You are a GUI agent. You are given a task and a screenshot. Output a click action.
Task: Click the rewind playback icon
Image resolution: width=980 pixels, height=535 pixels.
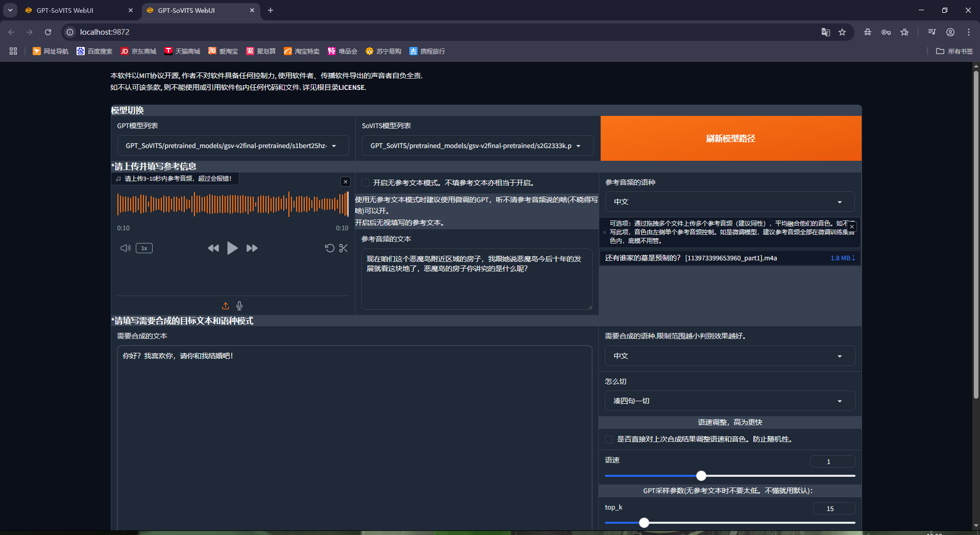click(214, 248)
